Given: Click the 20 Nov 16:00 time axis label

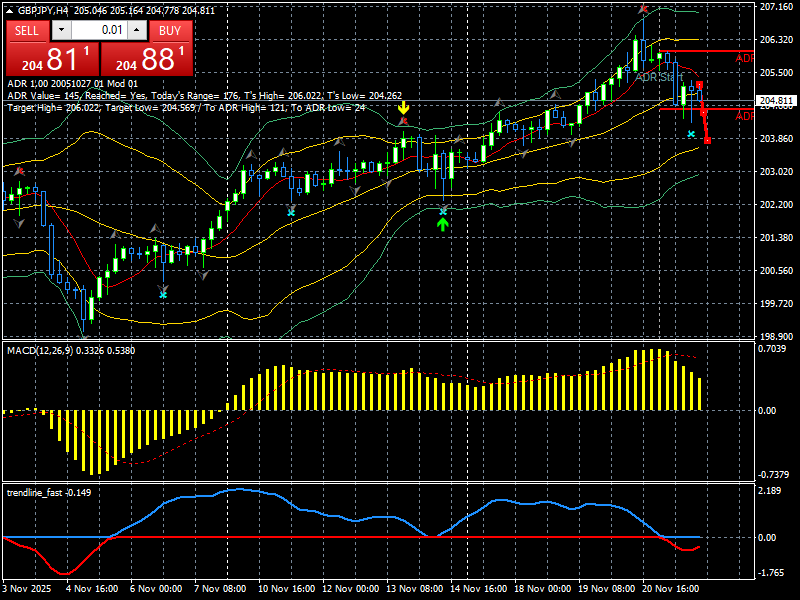Looking at the screenshot, I should click(670, 588).
